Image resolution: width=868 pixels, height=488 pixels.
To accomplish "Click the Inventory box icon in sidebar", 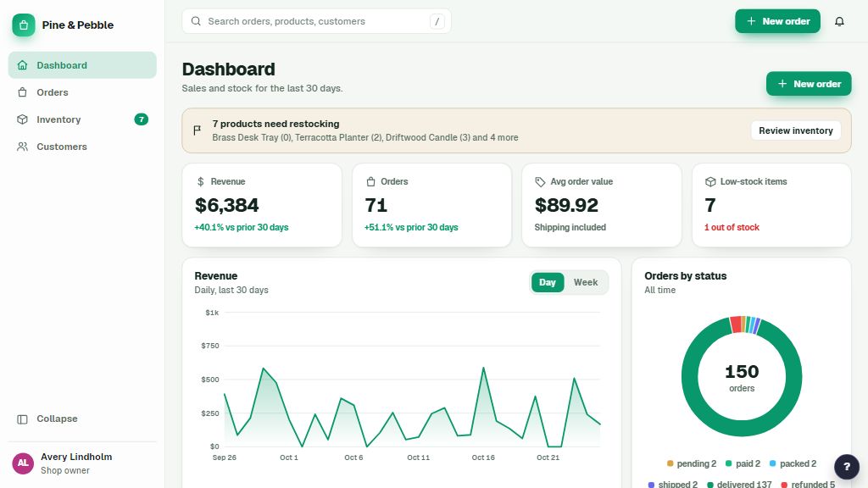I will click(22, 119).
